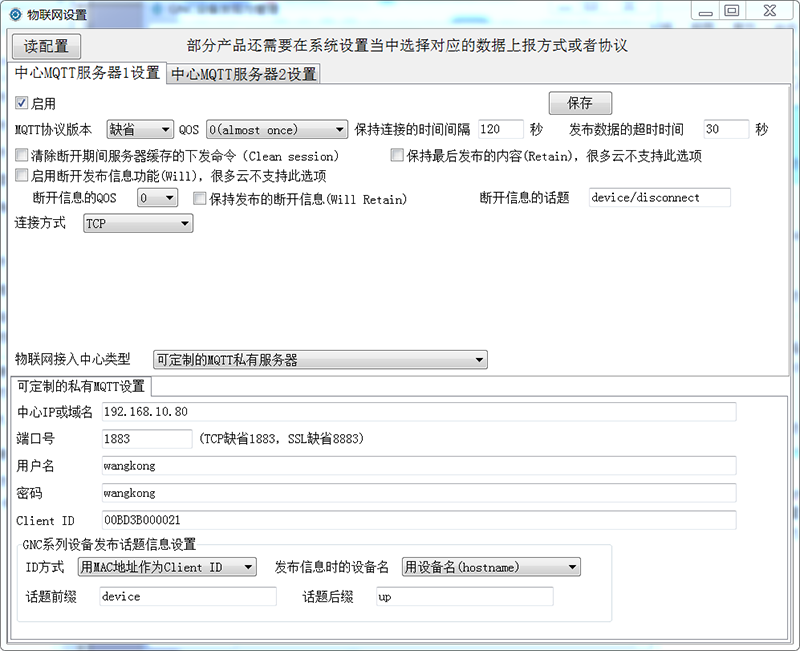Check the Will Retain checkbox
Screen dimensions: 800x651
[x=199, y=199]
